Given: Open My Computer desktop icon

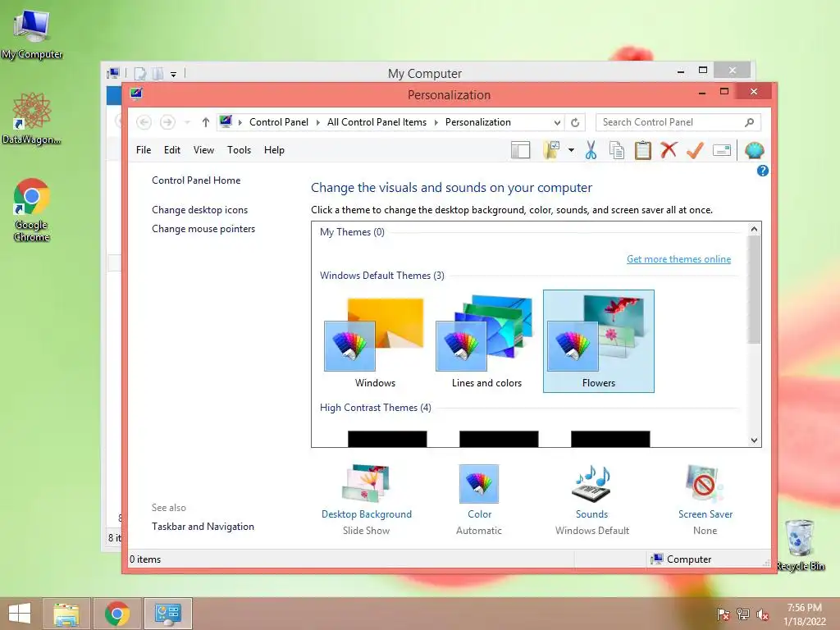Looking at the screenshot, I should pos(32,33).
